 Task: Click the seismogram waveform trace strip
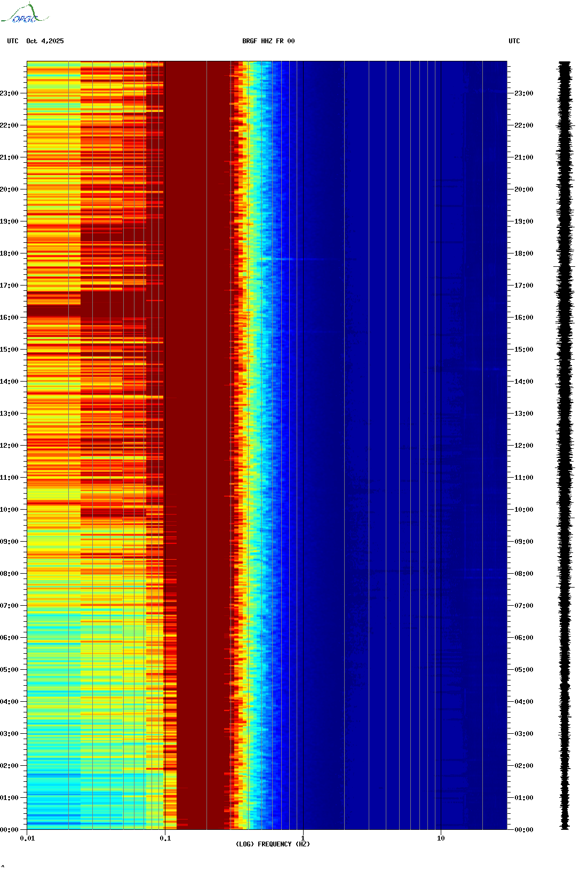tap(566, 446)
